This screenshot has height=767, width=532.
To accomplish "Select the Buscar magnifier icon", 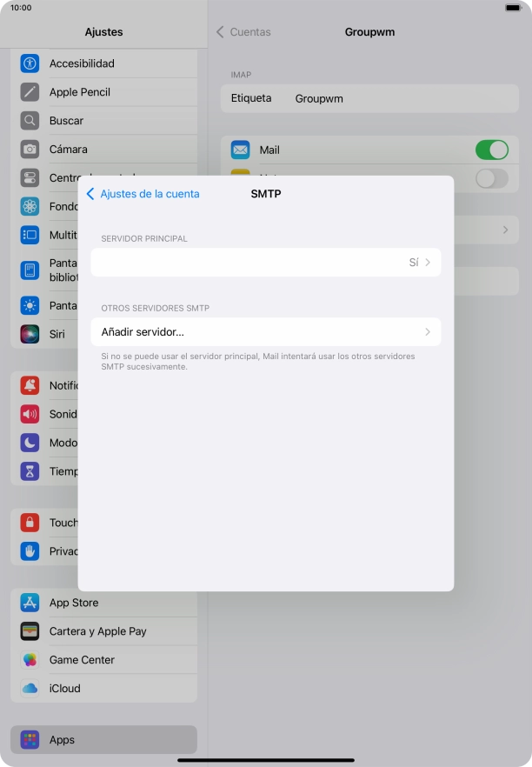I will pos(30,121).
